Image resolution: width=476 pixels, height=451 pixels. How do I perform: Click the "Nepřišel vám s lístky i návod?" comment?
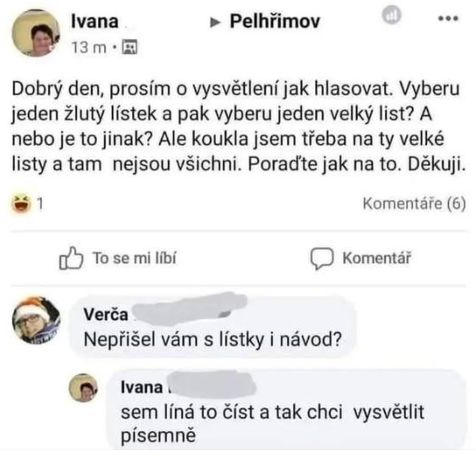tap(212, 339)
